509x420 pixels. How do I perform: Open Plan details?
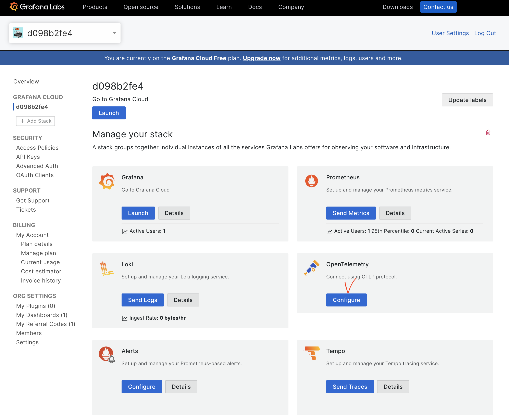37,244
